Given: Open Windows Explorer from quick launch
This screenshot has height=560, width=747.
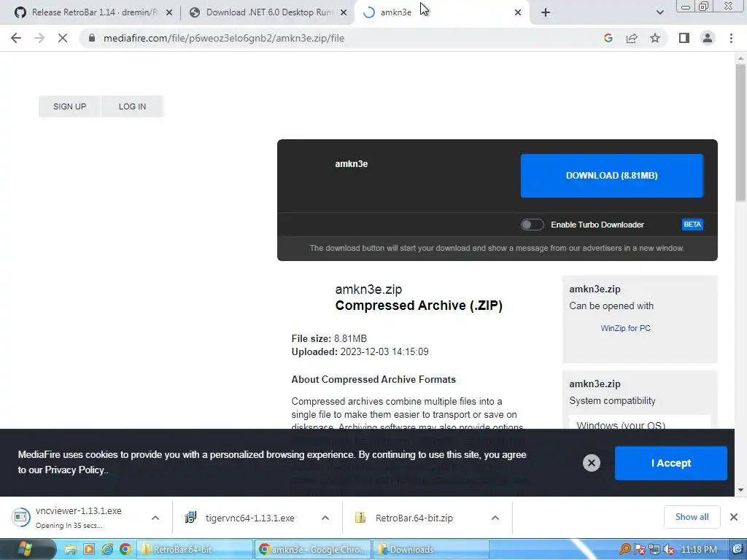Looking at the screenshot, I should pyautogui.click(x=71, y=550).
